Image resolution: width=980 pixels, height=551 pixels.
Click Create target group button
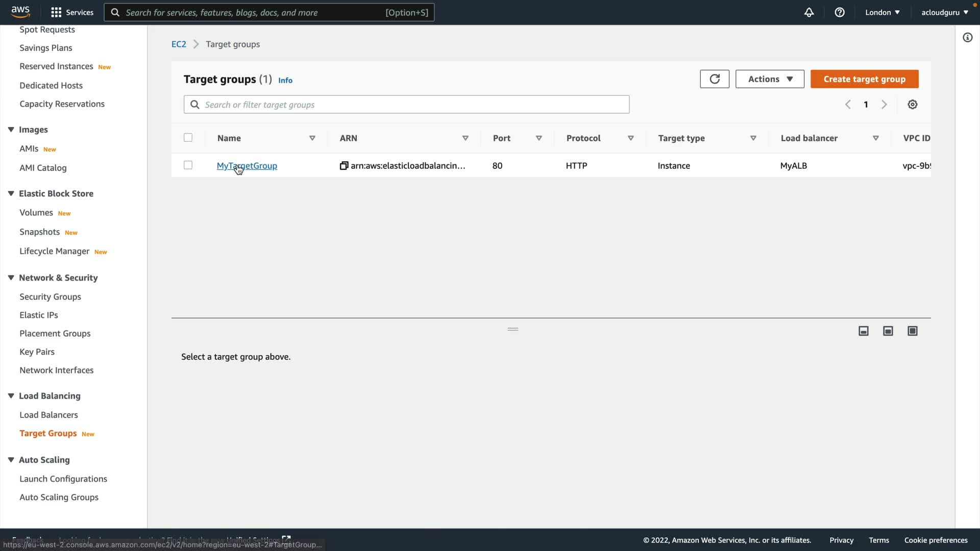864,79
